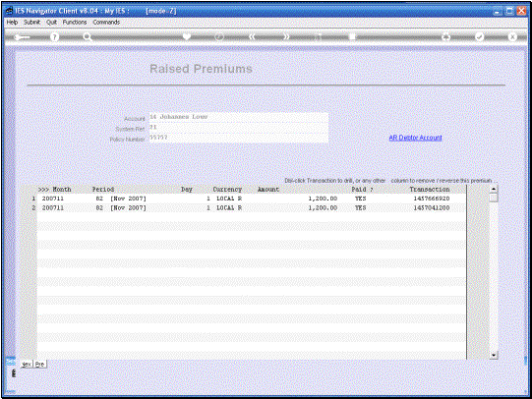The image size is (532, 399).
Task: Click the checkmark submit toolbar icon
Action: pyautogui.click(x=479, y=37)
